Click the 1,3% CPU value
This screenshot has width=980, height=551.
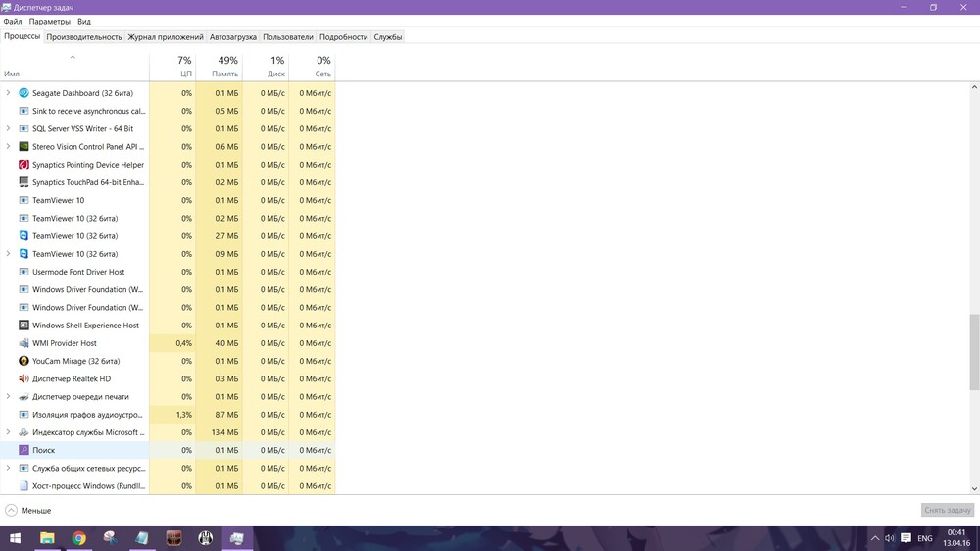(184, 415)
